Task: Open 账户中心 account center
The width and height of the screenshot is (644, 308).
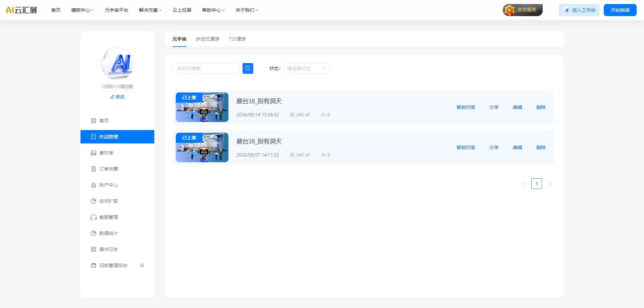Action: click(108, 185)
